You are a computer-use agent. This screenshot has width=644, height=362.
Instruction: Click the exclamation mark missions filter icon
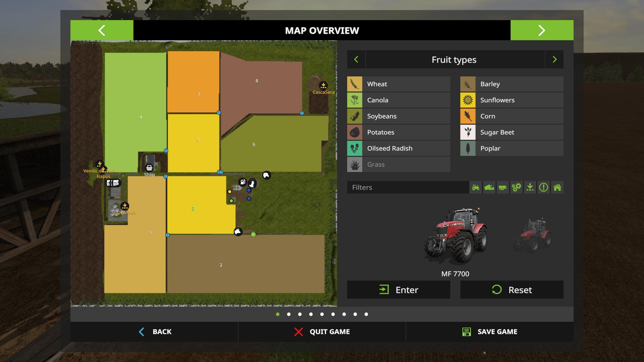[543, 187]
